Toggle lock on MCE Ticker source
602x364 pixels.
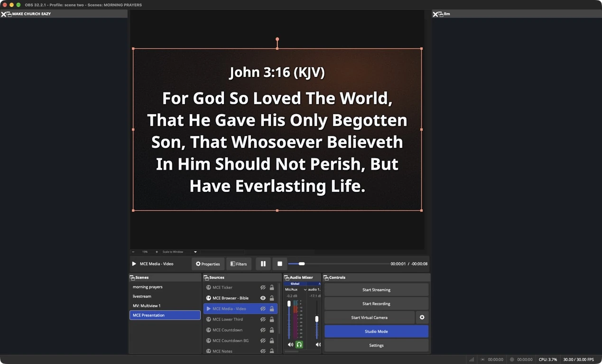272,288
